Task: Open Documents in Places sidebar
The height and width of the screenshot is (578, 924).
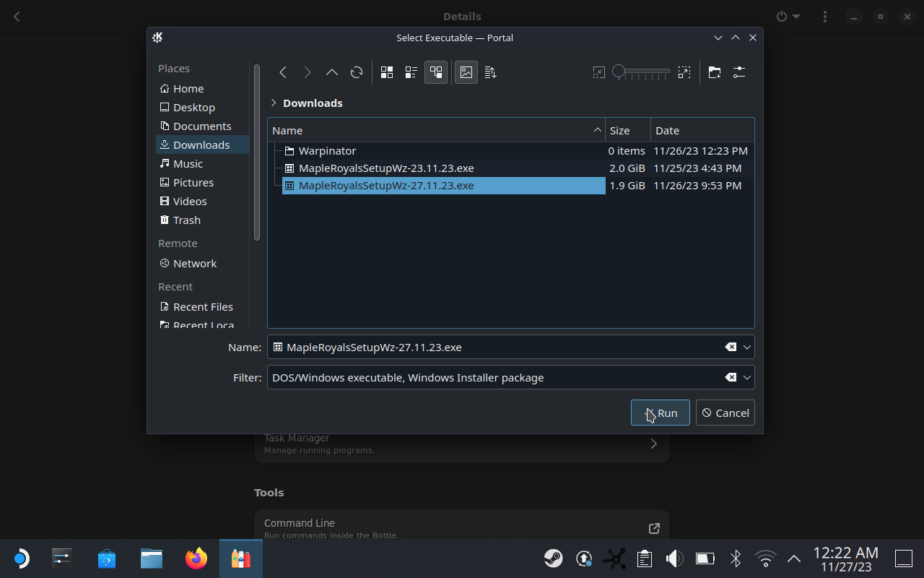Action: (202, 126)
